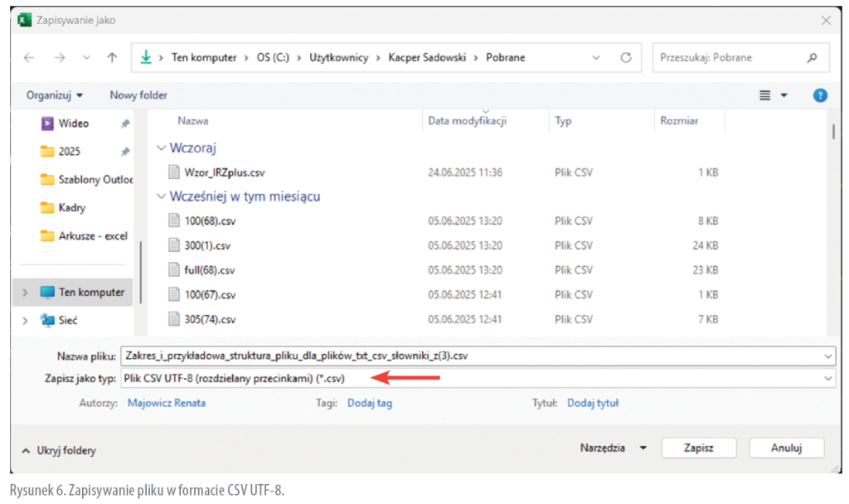Select the file 100(67).csv
The image size is (849, 504).
click(210, 295)
